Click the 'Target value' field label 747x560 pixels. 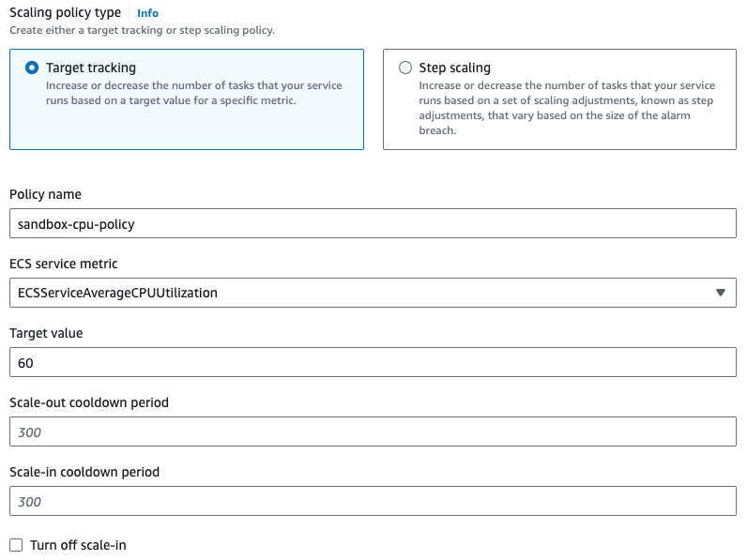[46, 333]
